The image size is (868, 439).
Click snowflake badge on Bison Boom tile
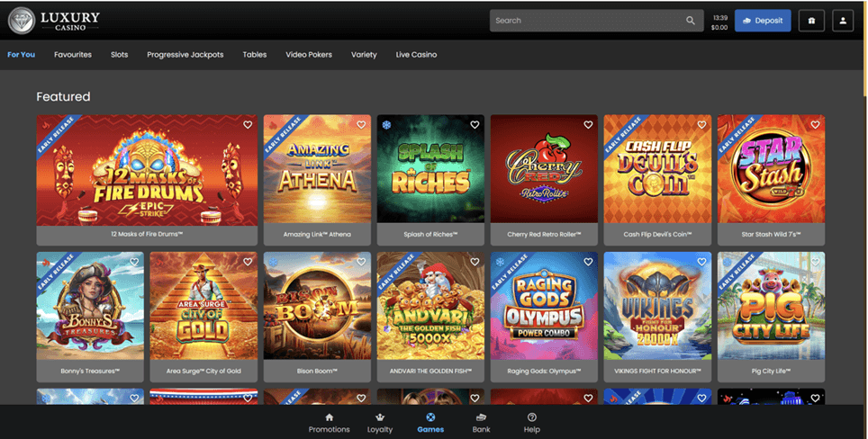coord(273,262)
